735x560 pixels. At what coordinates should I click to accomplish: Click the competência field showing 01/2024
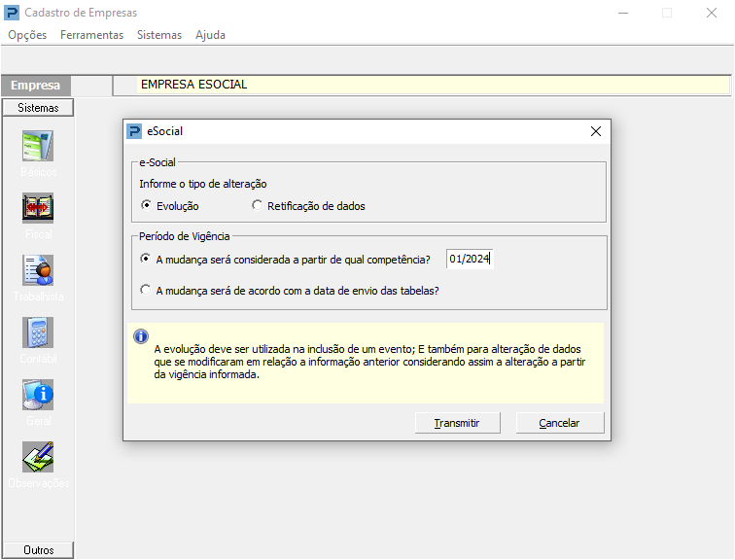pyautogui.click(x=470, y=259)
